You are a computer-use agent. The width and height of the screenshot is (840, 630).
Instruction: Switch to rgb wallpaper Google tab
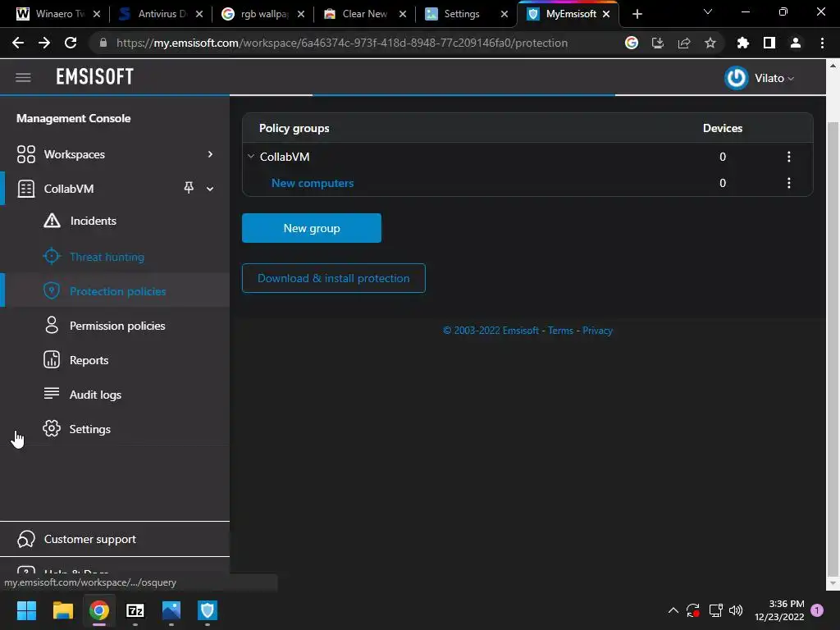tap(262, 14)
